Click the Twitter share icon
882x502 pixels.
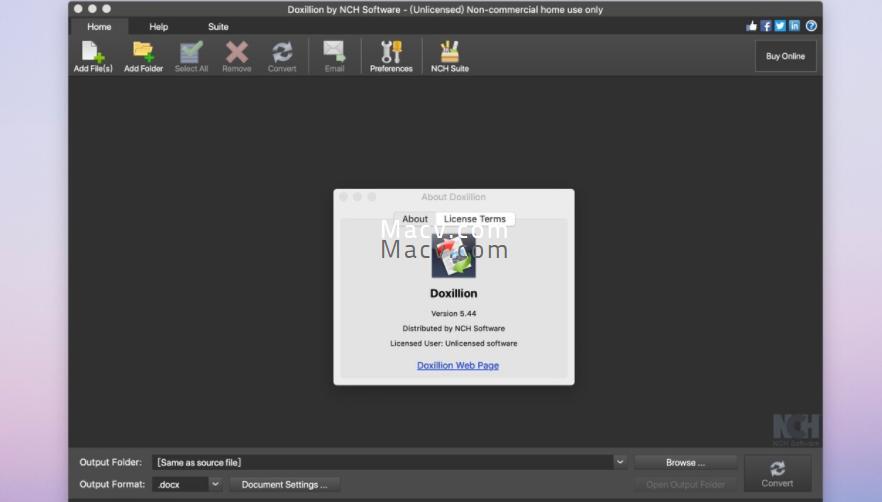[780, 26]
